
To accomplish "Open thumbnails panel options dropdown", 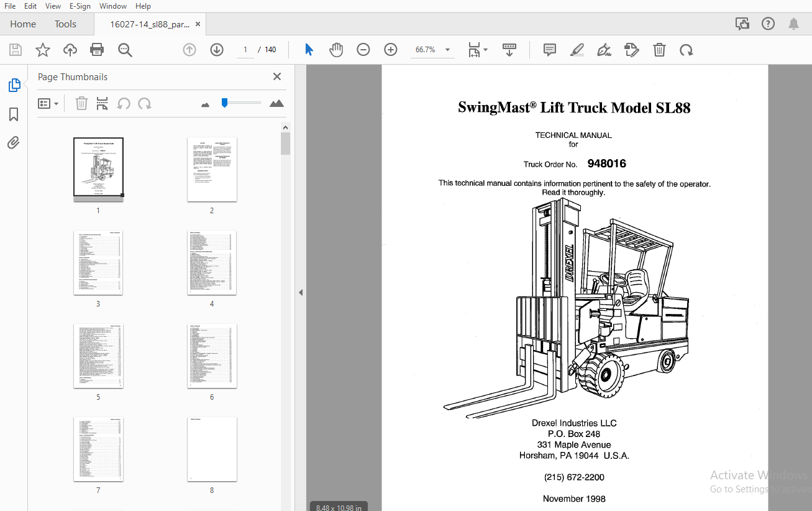I will [48, 103].
